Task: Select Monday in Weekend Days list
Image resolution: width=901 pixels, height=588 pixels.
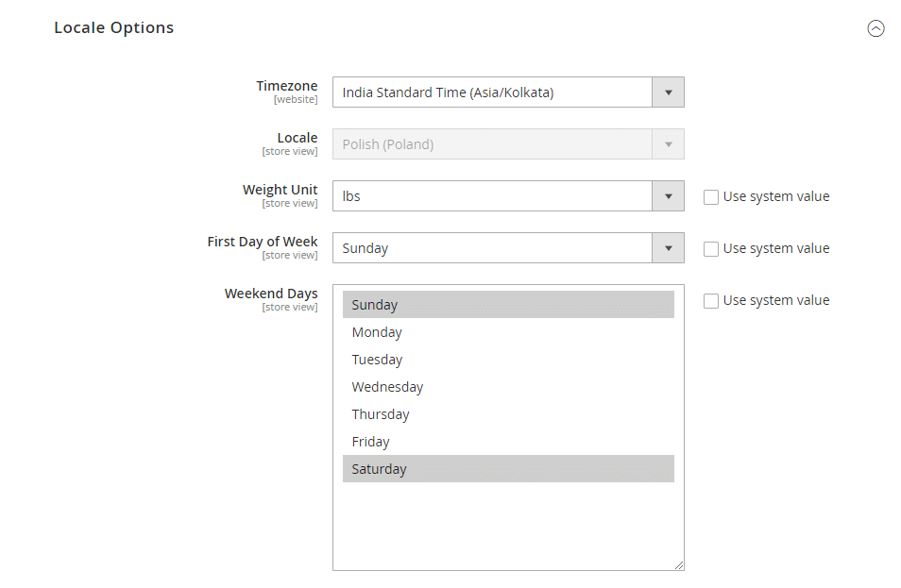Action: click(507, 332)
